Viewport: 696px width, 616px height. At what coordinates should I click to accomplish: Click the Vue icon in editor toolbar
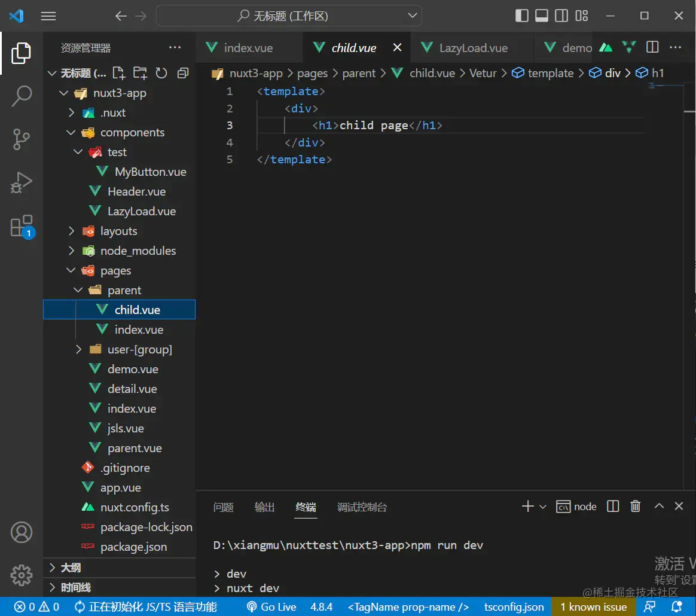point(628,47)
